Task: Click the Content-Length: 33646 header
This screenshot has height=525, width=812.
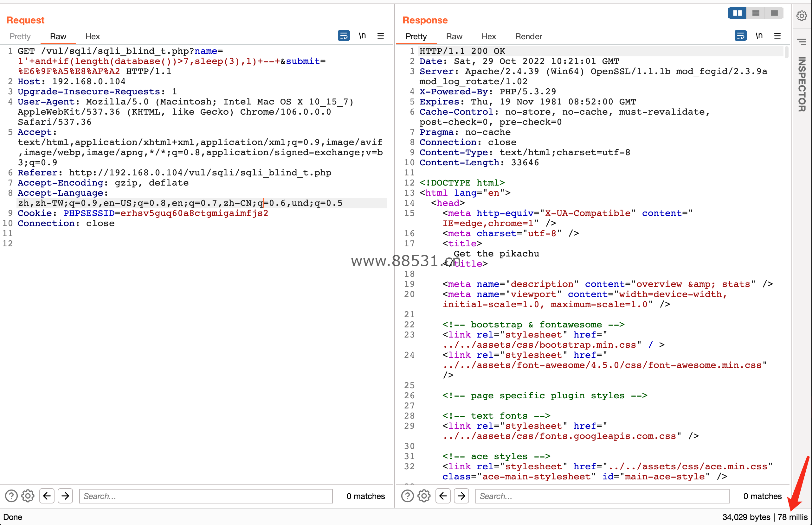Action: [479, 163]
